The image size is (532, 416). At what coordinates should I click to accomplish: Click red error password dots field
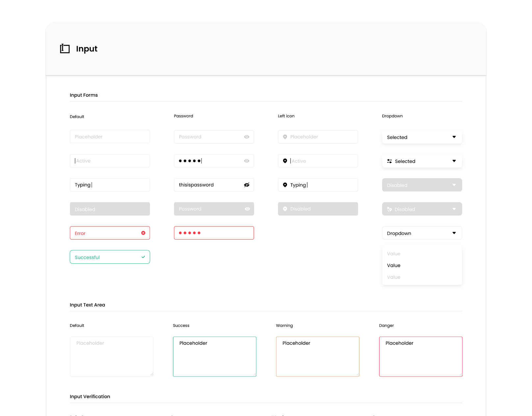click(214, 233)
